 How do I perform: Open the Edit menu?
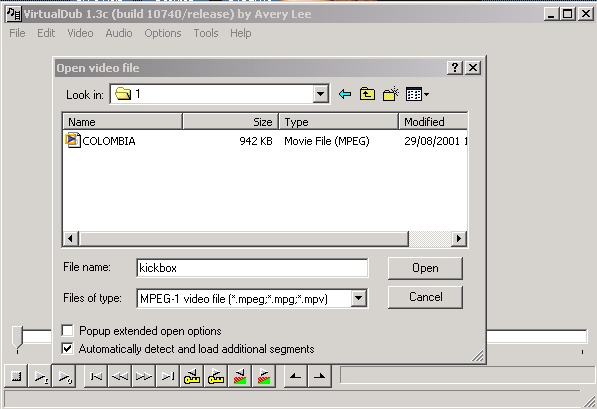point(46,33)
